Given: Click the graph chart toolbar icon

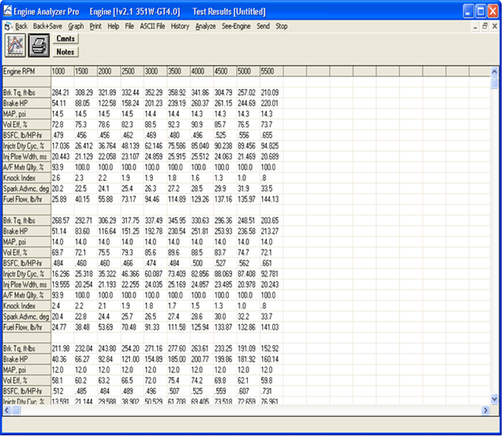Looking at the screenshot, I should click(15, 45).
